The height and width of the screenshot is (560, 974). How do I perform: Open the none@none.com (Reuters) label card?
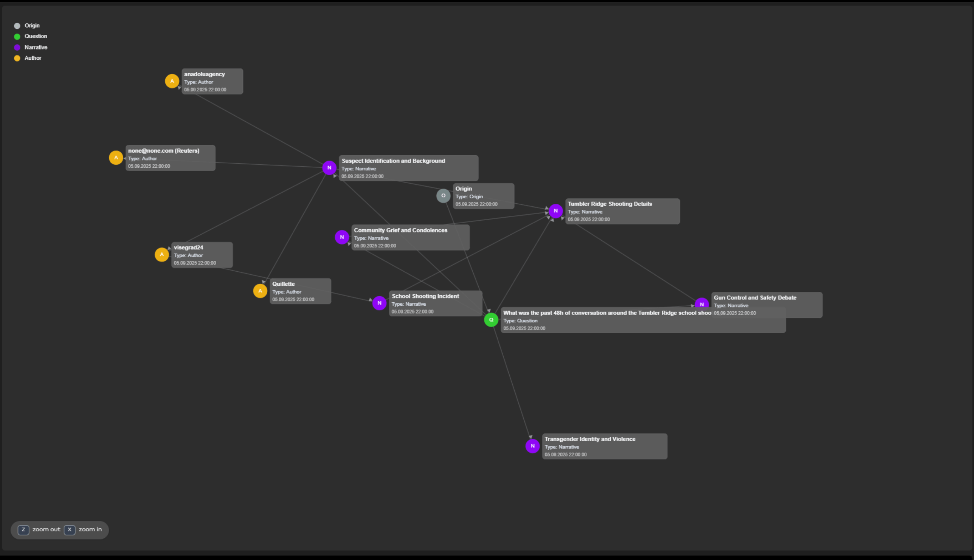point(171,158)
